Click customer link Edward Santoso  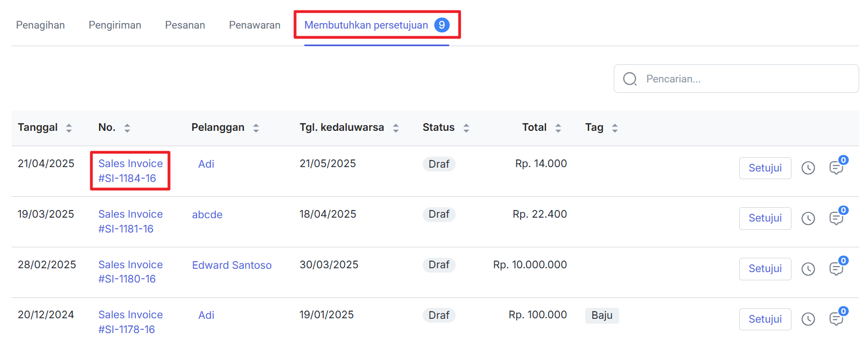[232, 265]
